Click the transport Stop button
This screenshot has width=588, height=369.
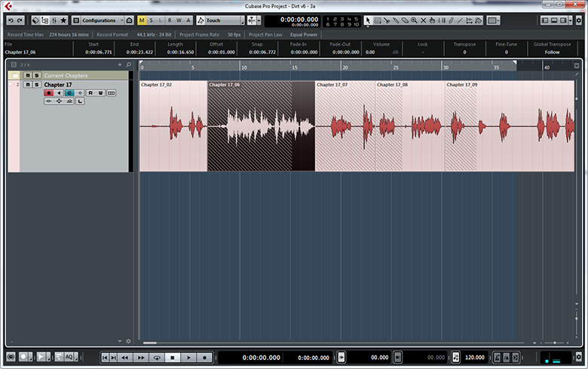click(173, 358)
